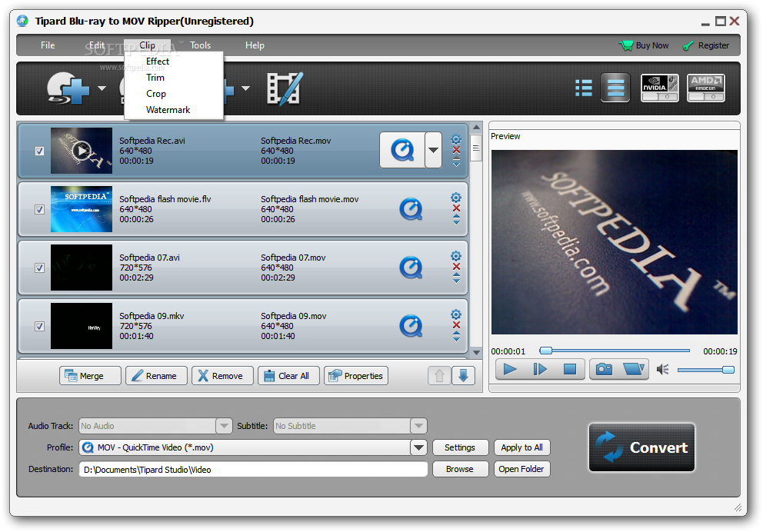
Task: Remove Softpedia flash movie.flv with red X
Action: 456,208
